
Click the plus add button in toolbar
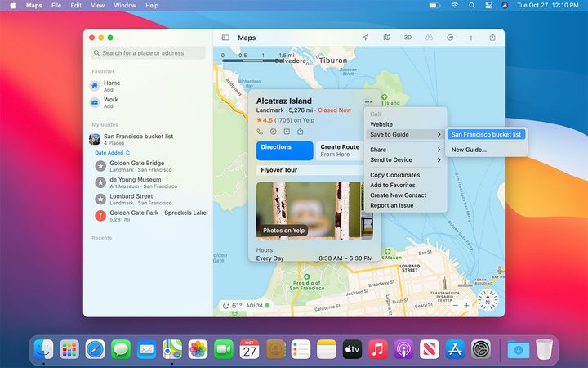471,38
